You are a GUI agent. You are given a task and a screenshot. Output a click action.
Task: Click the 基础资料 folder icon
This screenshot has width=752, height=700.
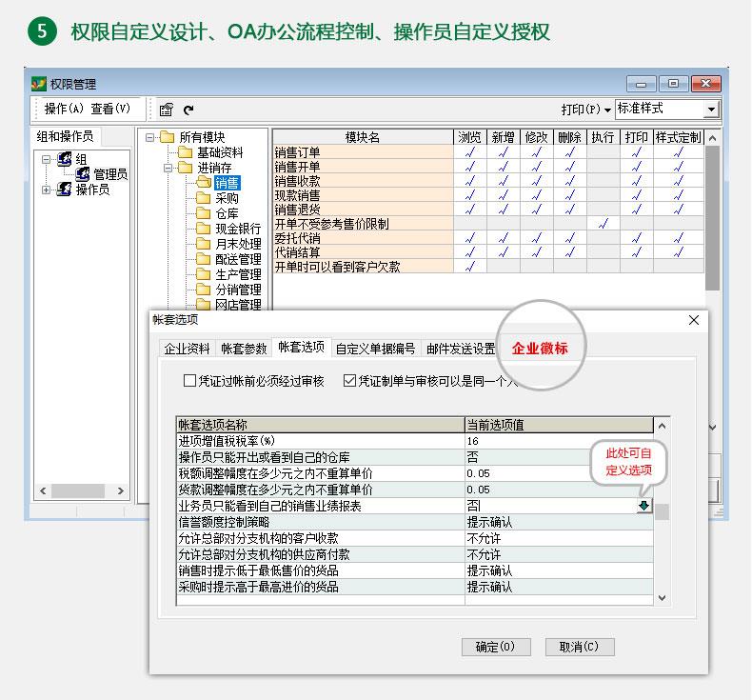[186, 152]
